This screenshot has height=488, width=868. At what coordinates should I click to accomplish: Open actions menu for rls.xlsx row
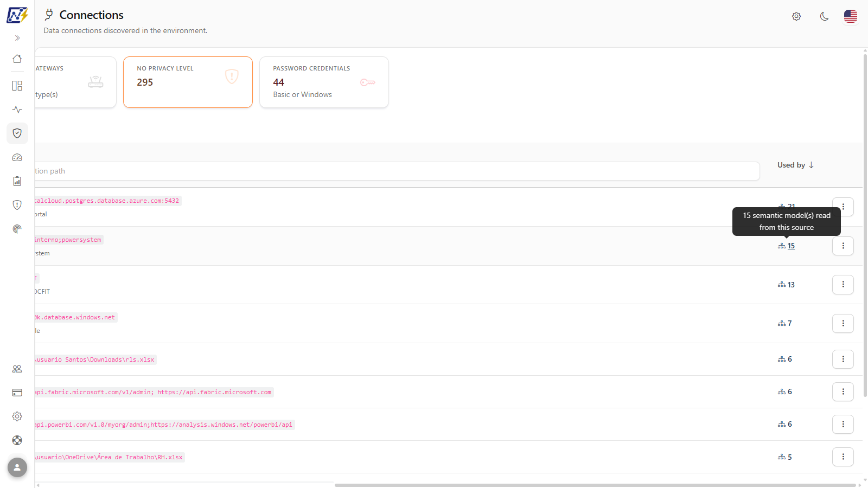(x=843, y=359)
